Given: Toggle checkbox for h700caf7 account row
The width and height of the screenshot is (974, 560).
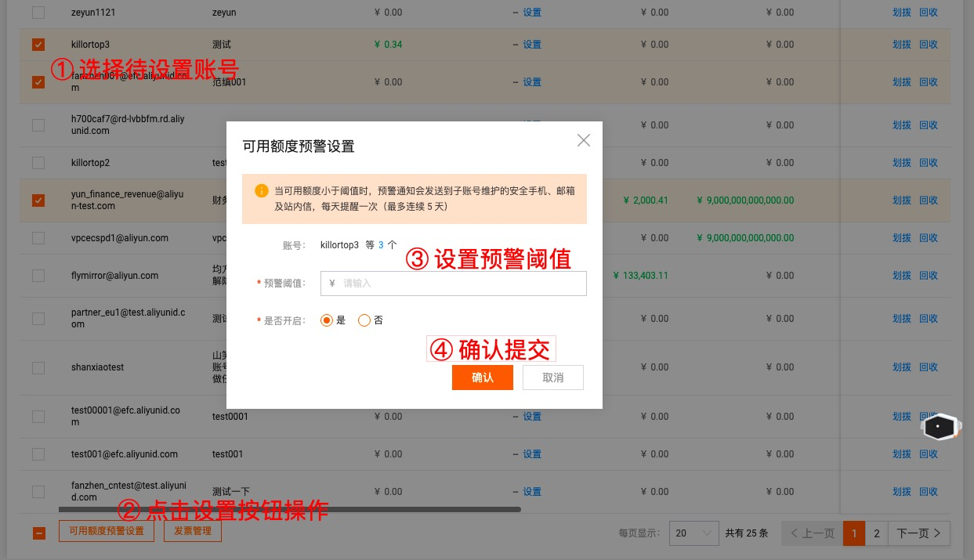Looking at the screenshot, I should click(38, 125).
